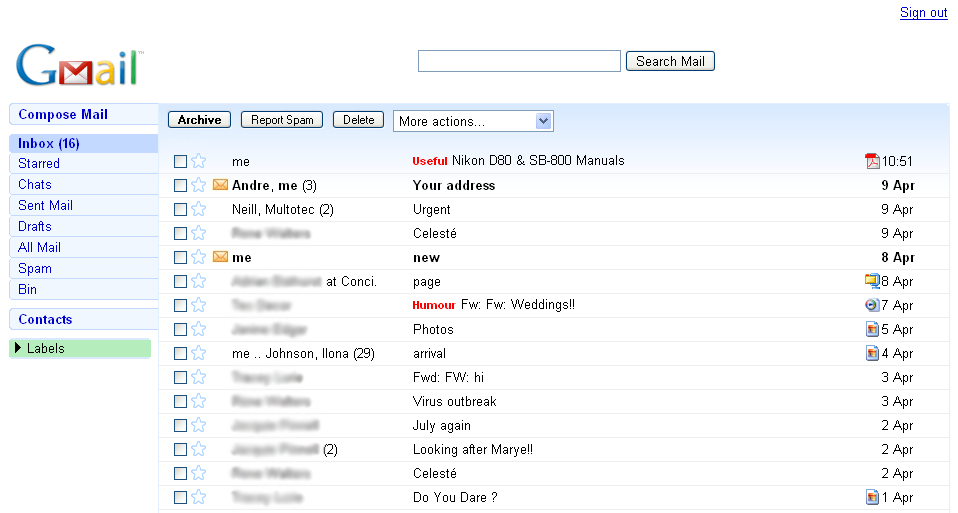958x513 pixels.
Task: Open the 'Do You Dare ?' email
Action: tap(455, 497)
